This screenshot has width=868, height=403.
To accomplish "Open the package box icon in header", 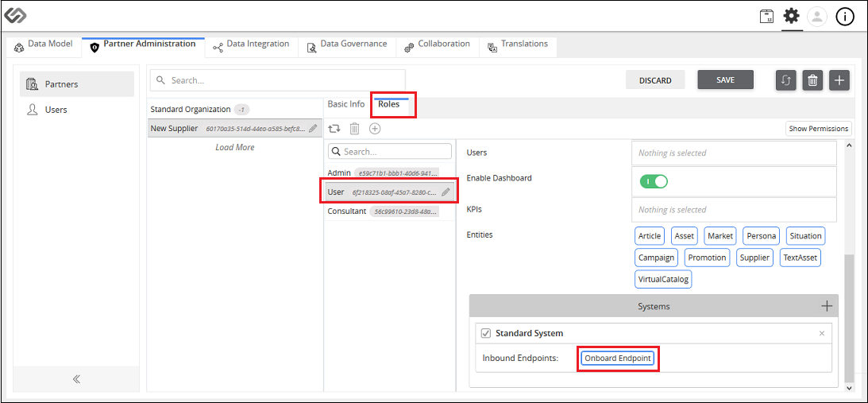I will [x=766, y=17].
